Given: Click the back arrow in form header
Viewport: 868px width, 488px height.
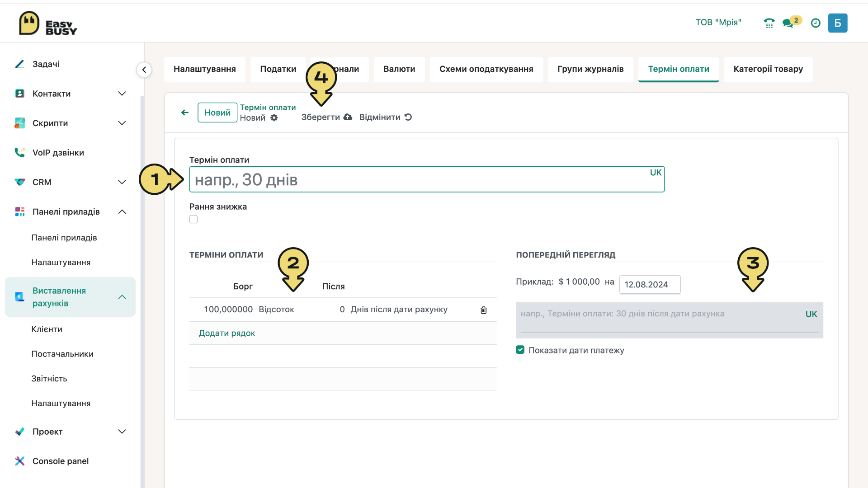Looking at the screenshot, I should 185,113.
